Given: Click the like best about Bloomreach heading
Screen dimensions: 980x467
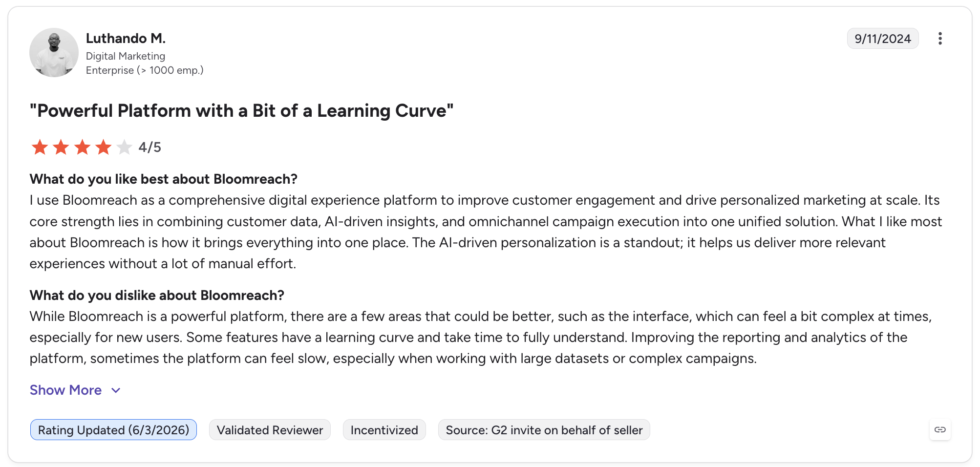Looking at the screenshot, I should (164, 179).
